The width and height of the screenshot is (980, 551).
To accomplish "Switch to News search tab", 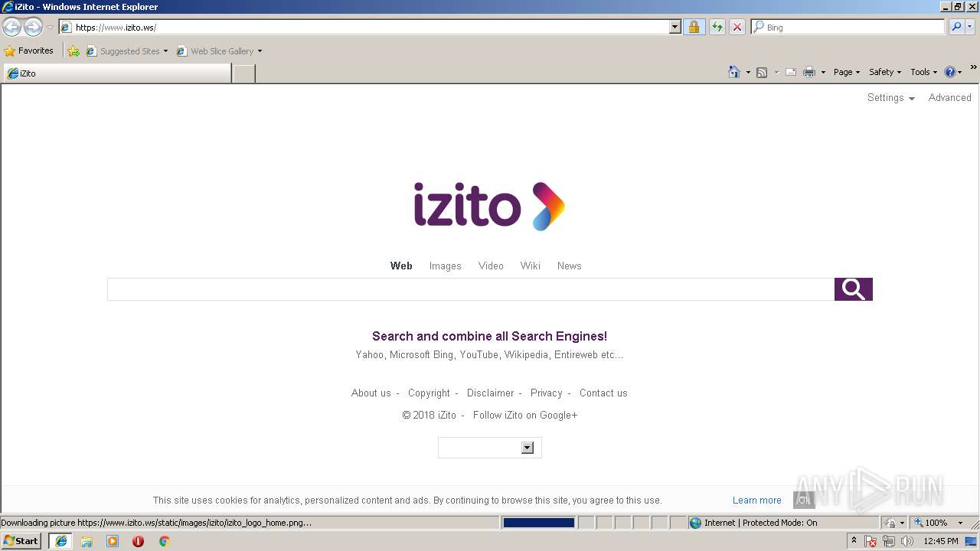I will pos(569,266).
